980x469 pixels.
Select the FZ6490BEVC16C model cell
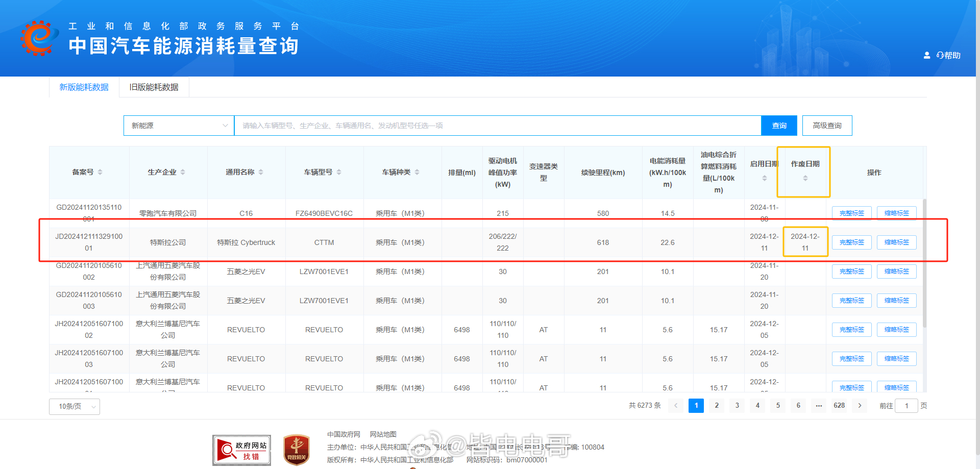pyautogui.click(x=324, y=213)
